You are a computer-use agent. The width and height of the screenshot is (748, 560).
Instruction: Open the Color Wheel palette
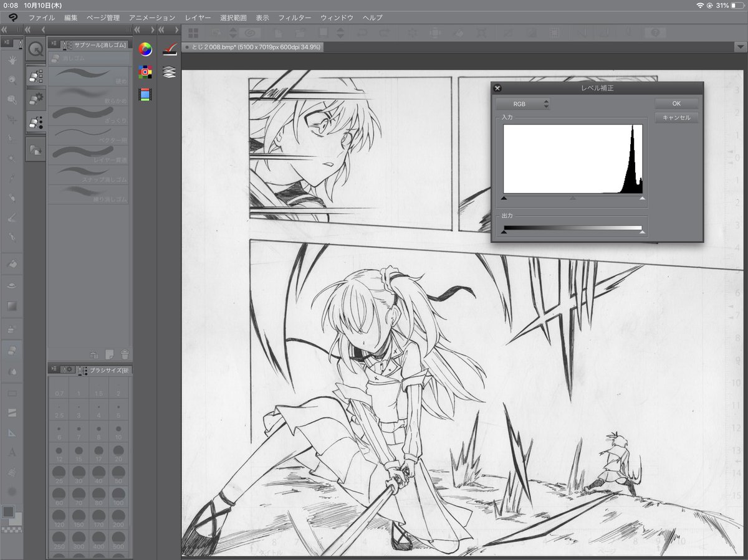(x=145, y=49)
